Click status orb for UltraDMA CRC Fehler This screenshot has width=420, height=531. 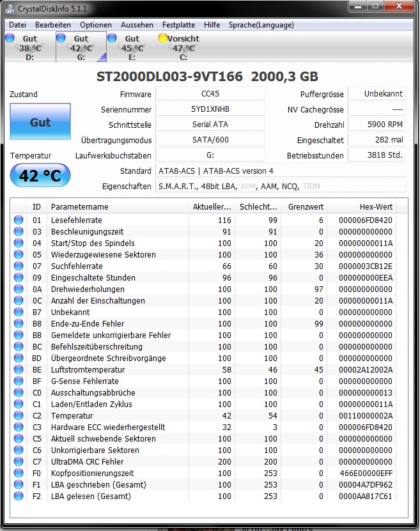point(19,461)
